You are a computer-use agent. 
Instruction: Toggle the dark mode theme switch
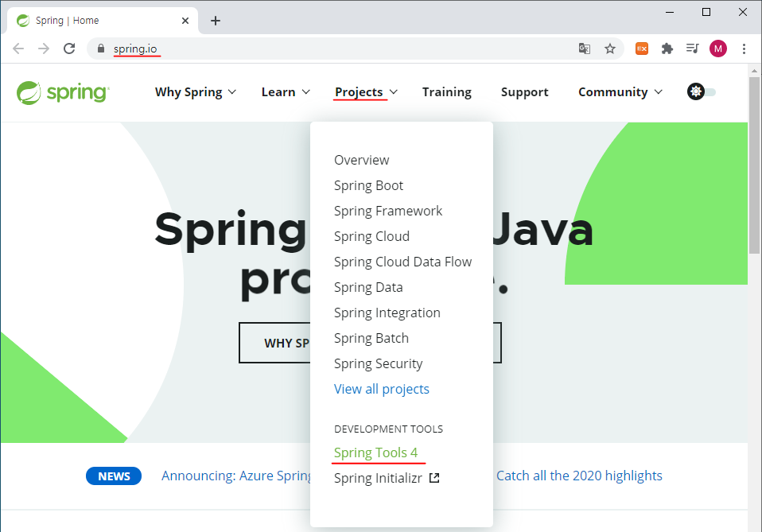click(x=702, y=91)
